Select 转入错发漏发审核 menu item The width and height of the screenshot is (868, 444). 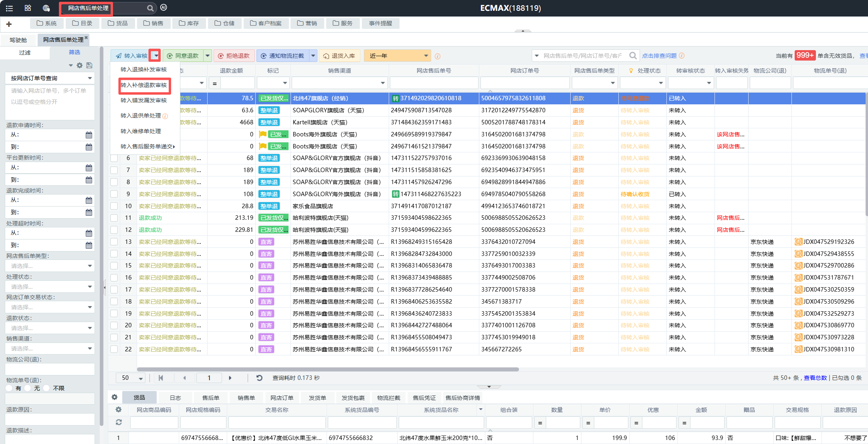point(144,100)
